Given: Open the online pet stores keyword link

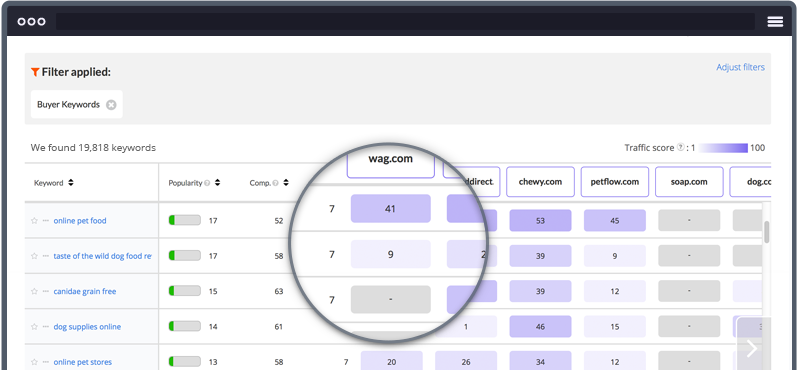Looking at the screenshot, I should click(82, 362).
